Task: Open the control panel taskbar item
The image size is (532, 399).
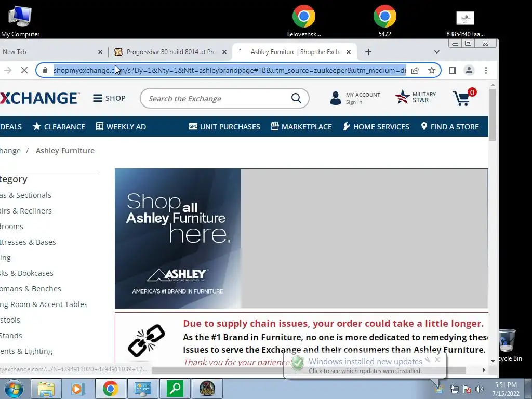Action: pyautogui.click(x=142, y=389)
